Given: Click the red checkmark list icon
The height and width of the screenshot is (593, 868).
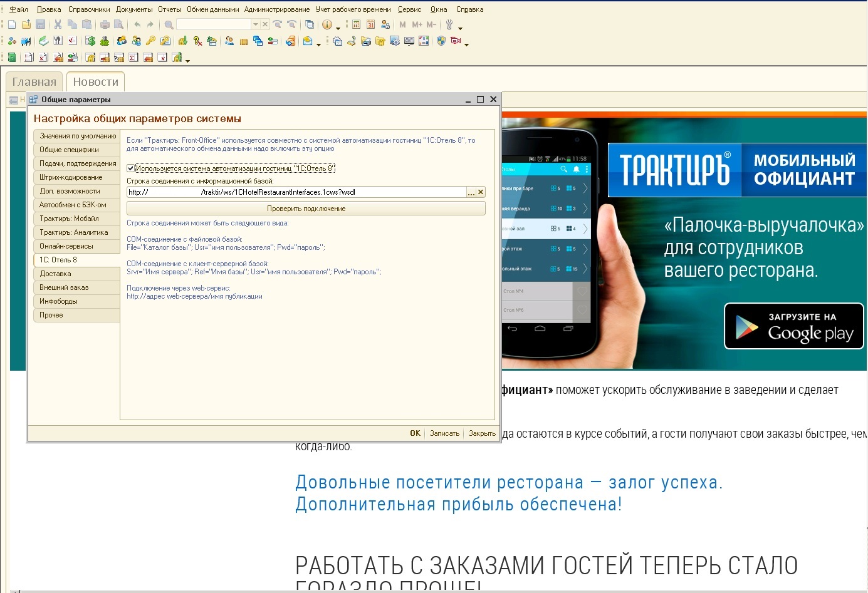Looking at the screenshot, I should coord(72,41).
